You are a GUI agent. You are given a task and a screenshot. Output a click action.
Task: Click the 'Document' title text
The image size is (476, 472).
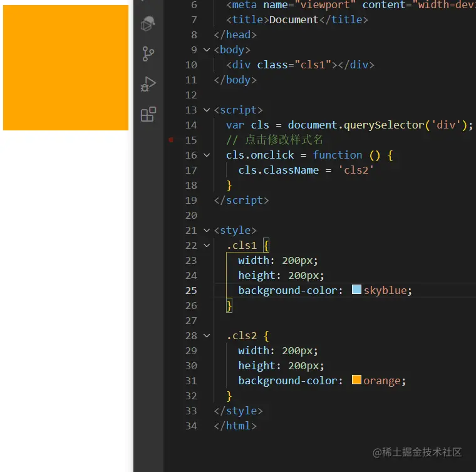pos(294,19)
